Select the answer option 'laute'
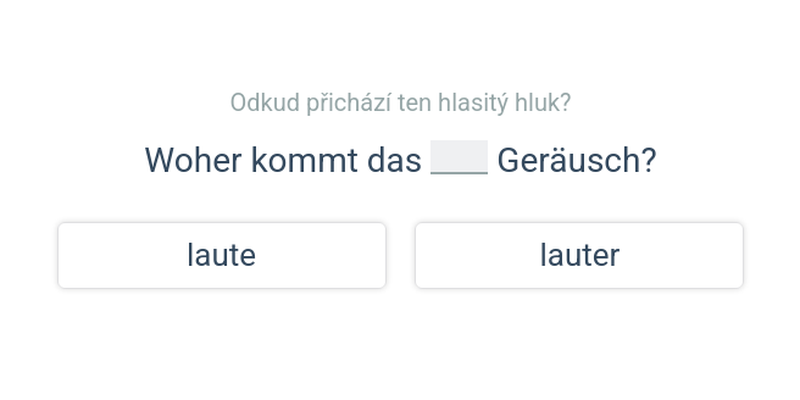Screen dimensions: 800x400 (221, 255)
